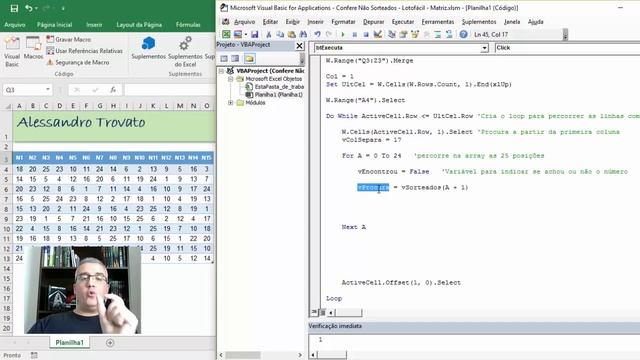Expand the Módulos folder node

(x=231, y=103)
